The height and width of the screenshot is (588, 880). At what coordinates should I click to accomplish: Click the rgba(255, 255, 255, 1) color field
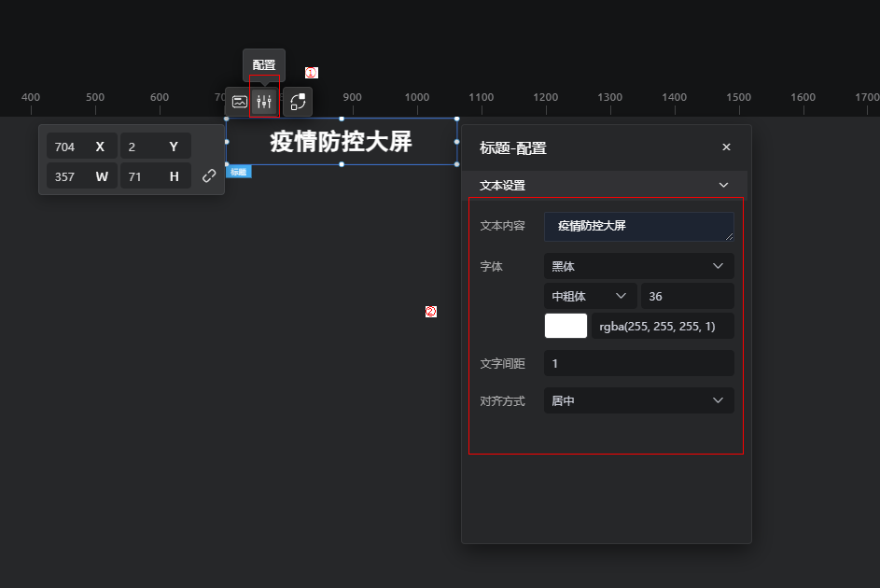coord(663,326)
